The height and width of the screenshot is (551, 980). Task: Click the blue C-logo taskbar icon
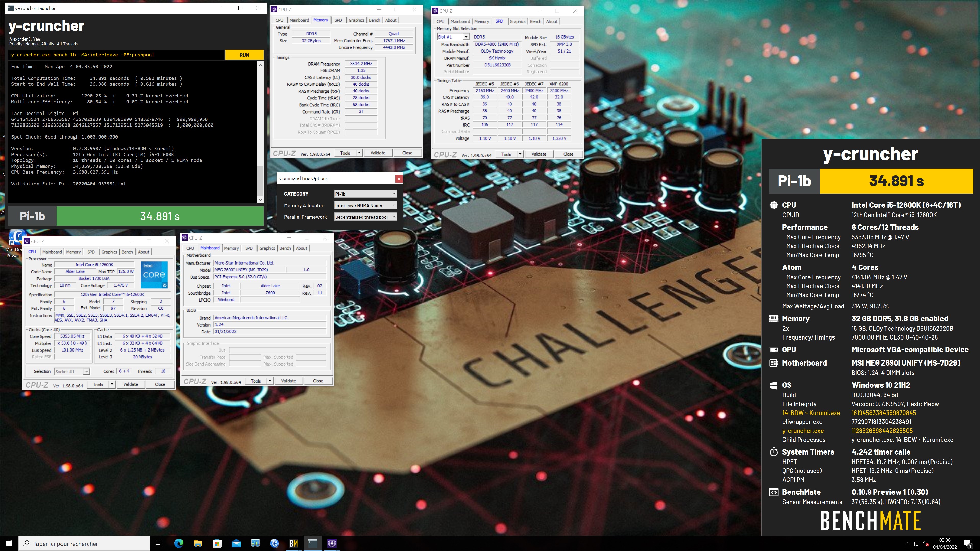[274, 543]
